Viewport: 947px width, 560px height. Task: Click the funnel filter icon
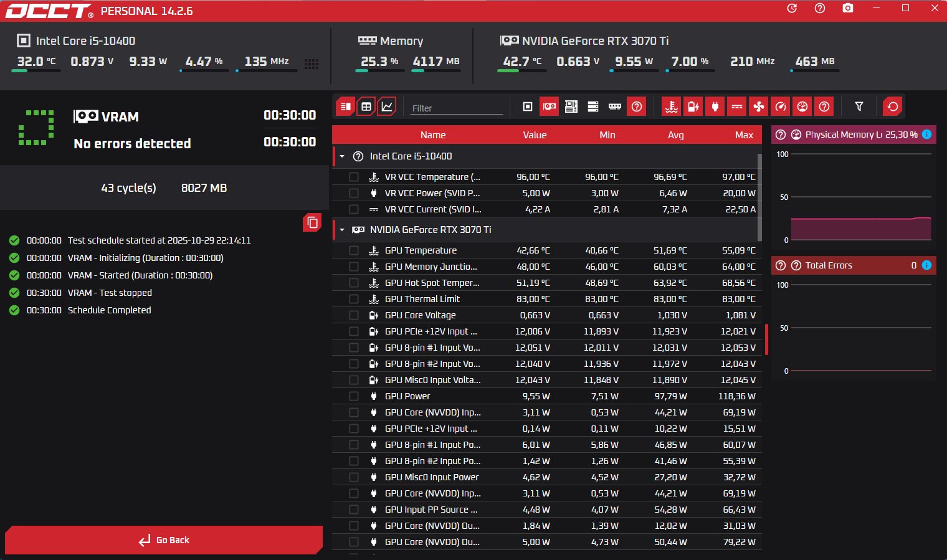[859, 107]
